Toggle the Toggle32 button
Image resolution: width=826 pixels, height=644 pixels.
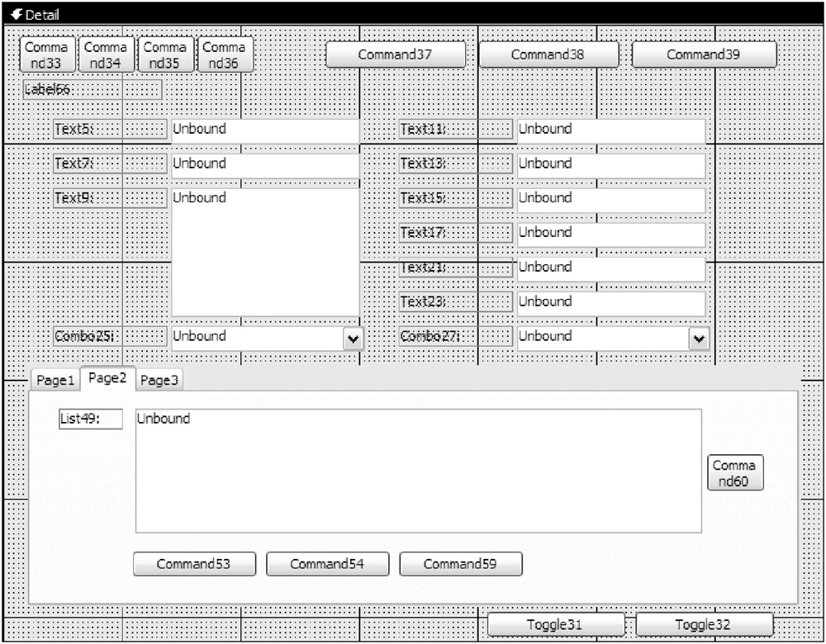tap(704, 625)
